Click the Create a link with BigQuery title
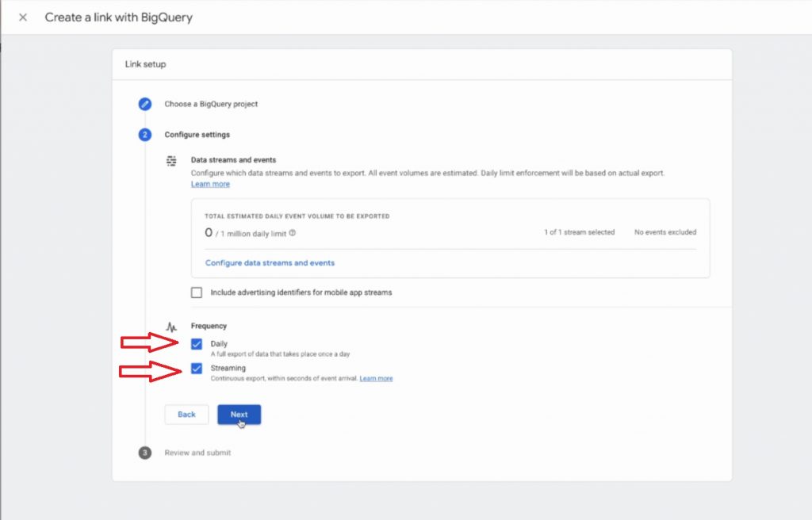This screenshot has height=520, width=812. click(119, 17)
